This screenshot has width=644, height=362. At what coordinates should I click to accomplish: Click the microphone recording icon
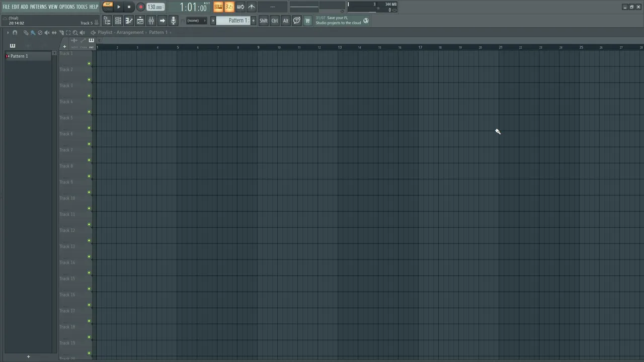coord(173,21)
